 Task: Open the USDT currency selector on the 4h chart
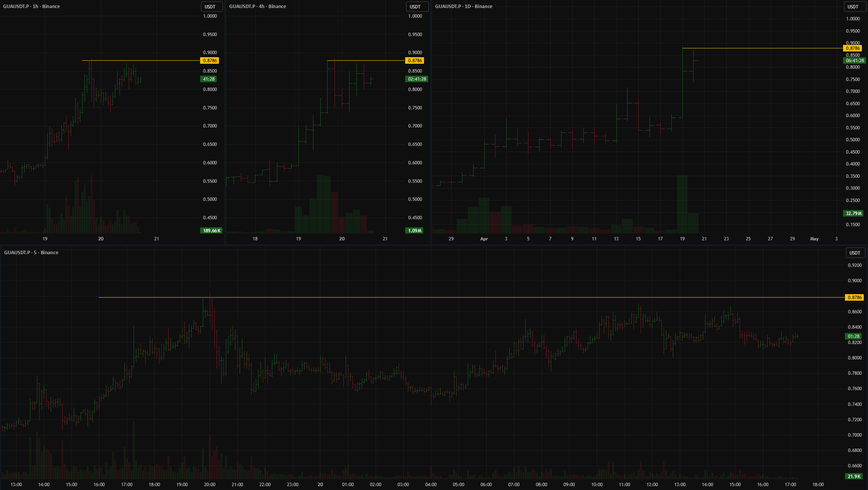click(417, 7)
